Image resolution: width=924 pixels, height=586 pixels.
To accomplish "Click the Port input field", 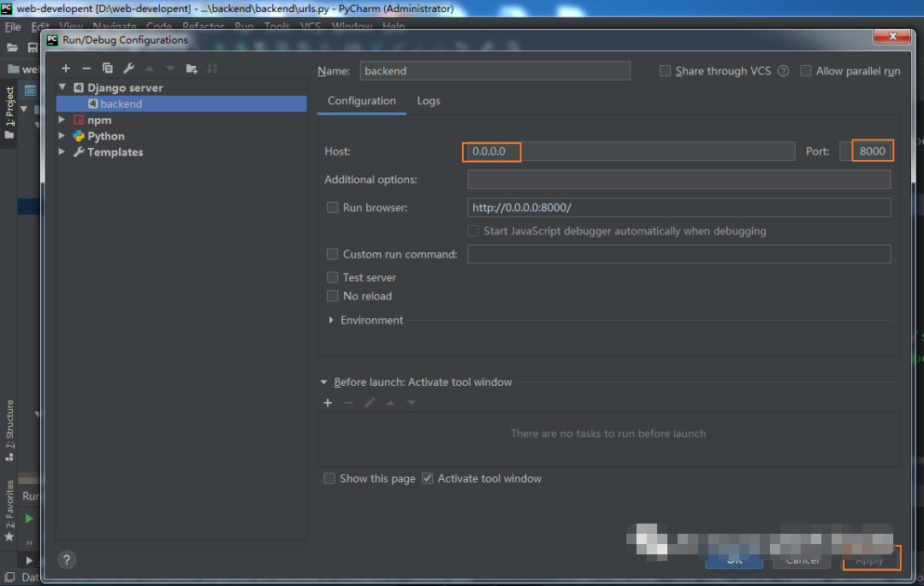I will pos(866,151).
